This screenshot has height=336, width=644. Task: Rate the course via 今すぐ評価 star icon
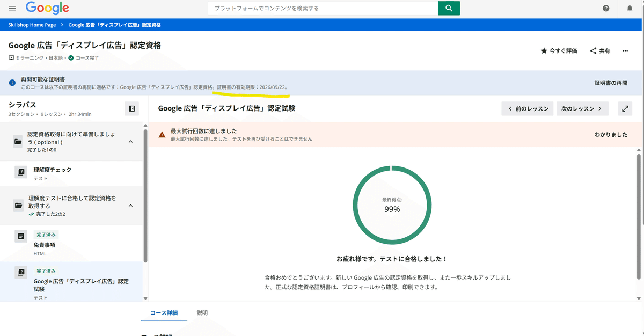pos(558,50)
